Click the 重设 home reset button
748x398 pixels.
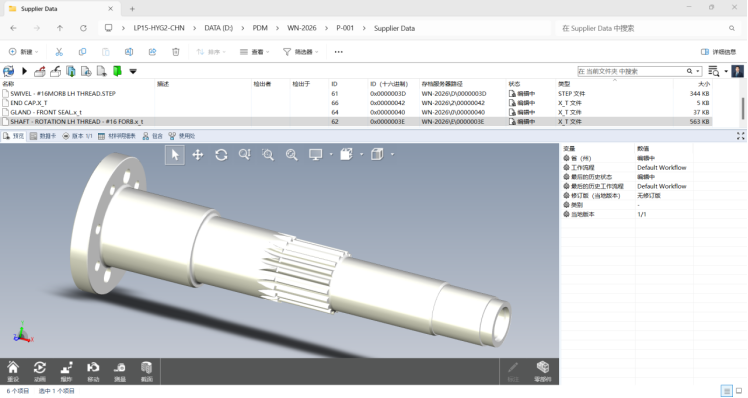point(13,372)
